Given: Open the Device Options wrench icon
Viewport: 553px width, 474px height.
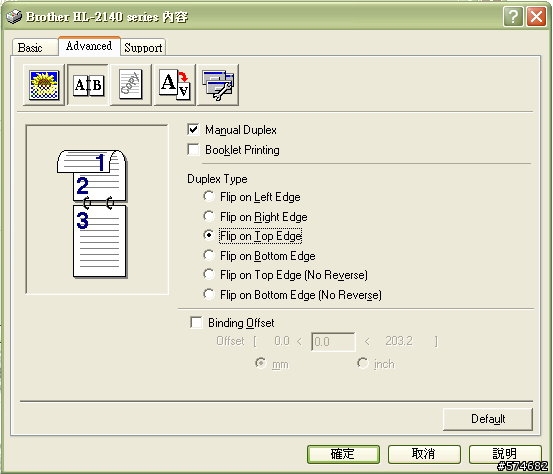Looking at the screenshot, I should [218, 85].
